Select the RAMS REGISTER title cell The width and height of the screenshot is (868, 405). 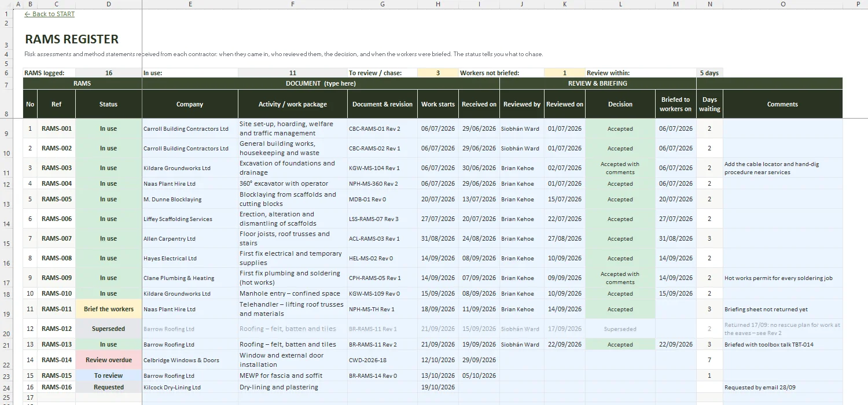point(72,39)
